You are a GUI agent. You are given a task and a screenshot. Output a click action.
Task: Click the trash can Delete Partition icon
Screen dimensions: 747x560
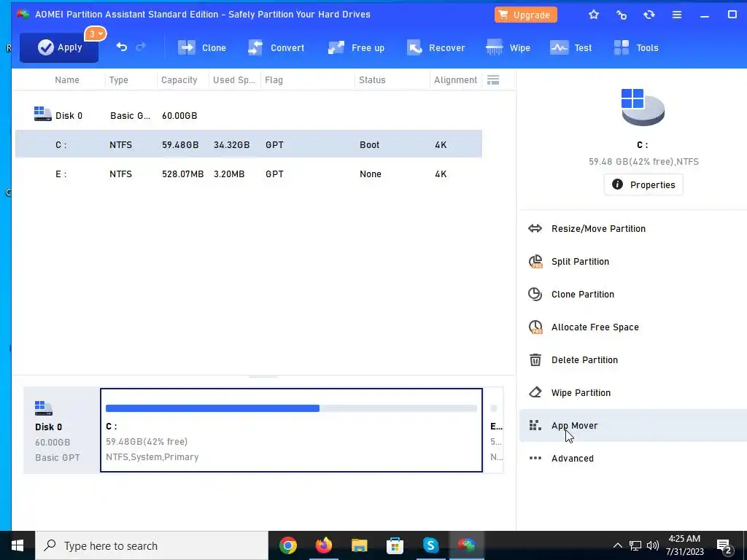(535, 359)
